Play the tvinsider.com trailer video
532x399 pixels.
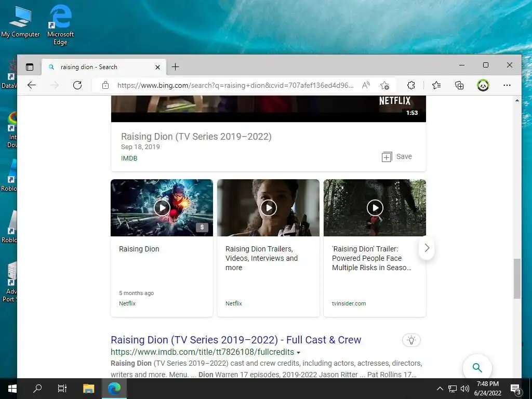click(375, 208)
